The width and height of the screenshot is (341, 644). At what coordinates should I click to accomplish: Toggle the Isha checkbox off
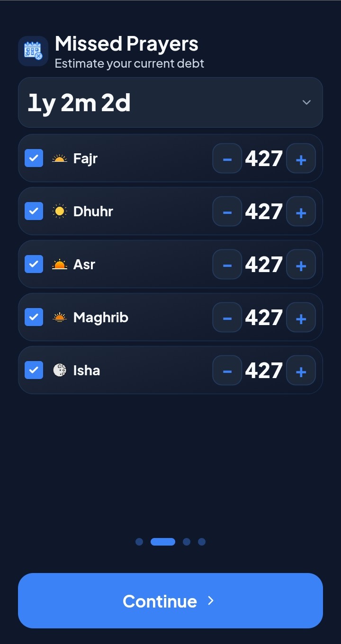tap(34, 371)
